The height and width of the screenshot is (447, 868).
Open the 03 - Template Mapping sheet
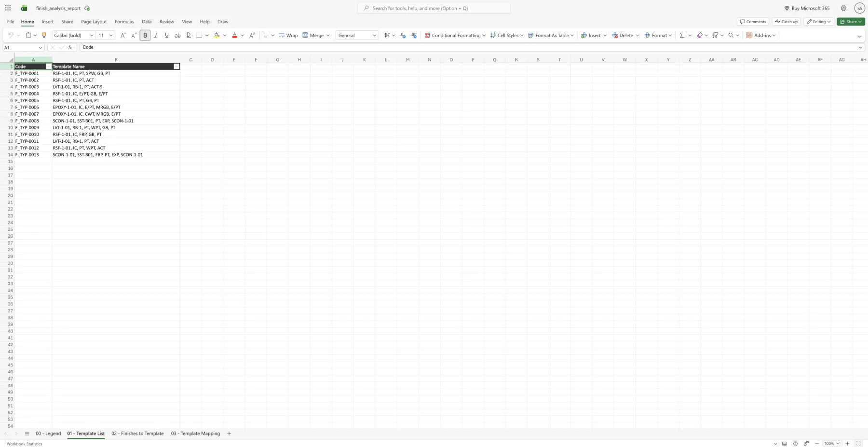coord(195,433)
